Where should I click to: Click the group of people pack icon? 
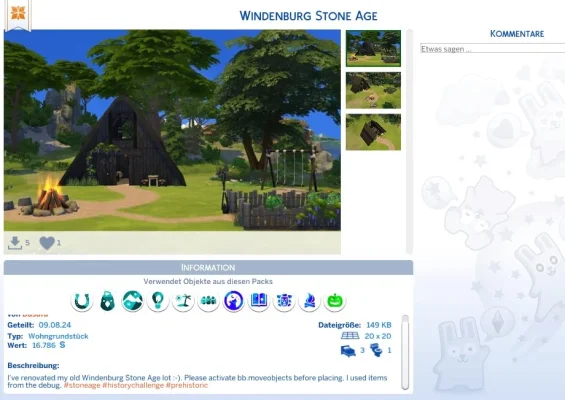point(208,301)
